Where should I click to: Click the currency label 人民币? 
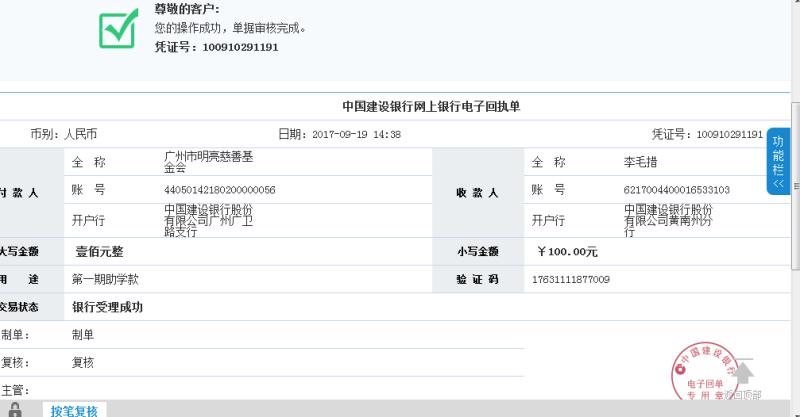tap(80, 134)
